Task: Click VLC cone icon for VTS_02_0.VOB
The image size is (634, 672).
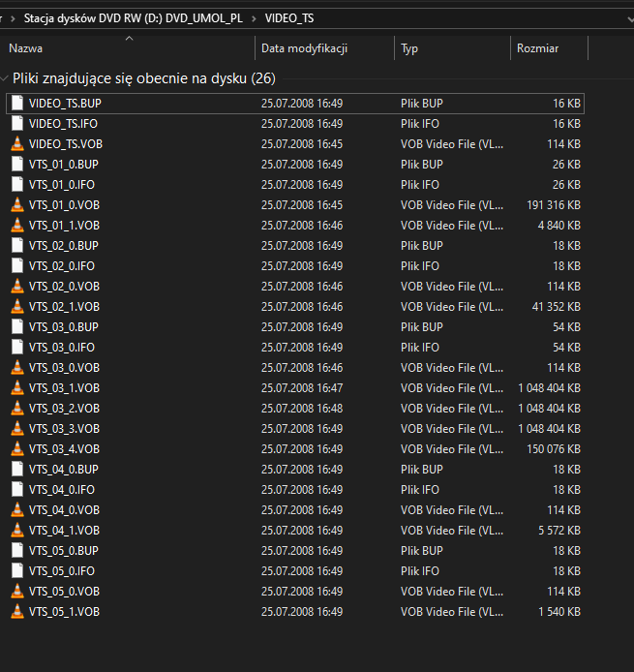Action: [x=17, y=287]
